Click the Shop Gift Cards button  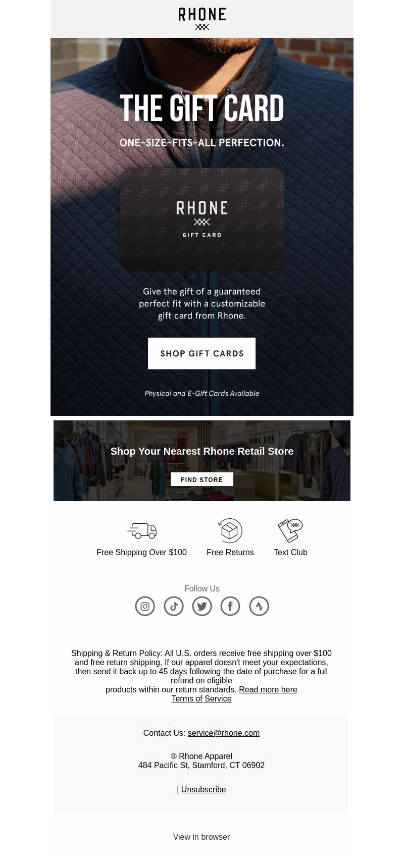[x=201, y=353]
